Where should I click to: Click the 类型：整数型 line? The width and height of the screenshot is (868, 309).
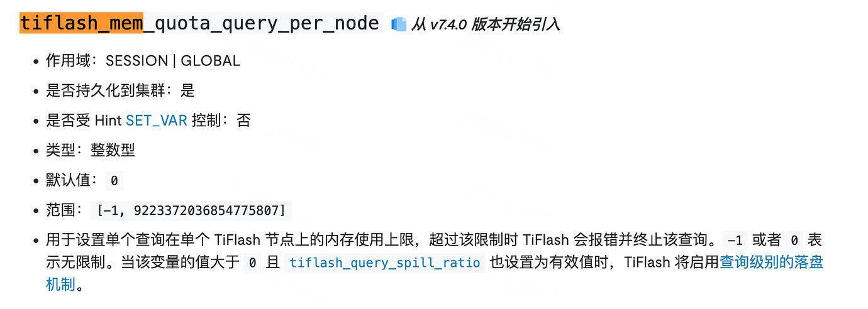pyautogui.click(x=91, y=150)
